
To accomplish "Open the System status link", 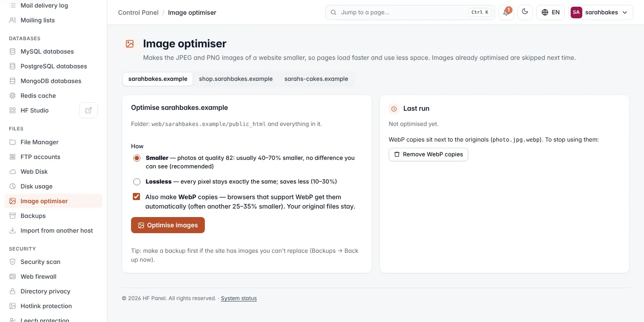I will [239, 298].
